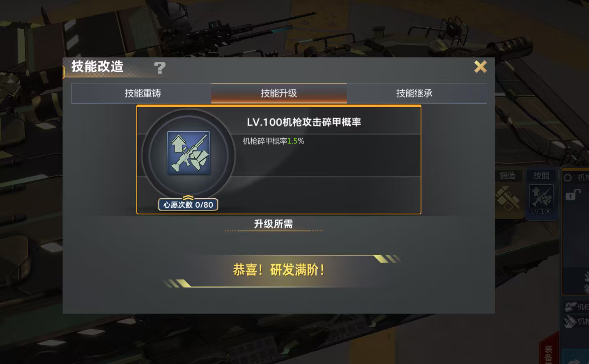Click the 机枪碎甲概率1.5% description text

click(274, 141)
